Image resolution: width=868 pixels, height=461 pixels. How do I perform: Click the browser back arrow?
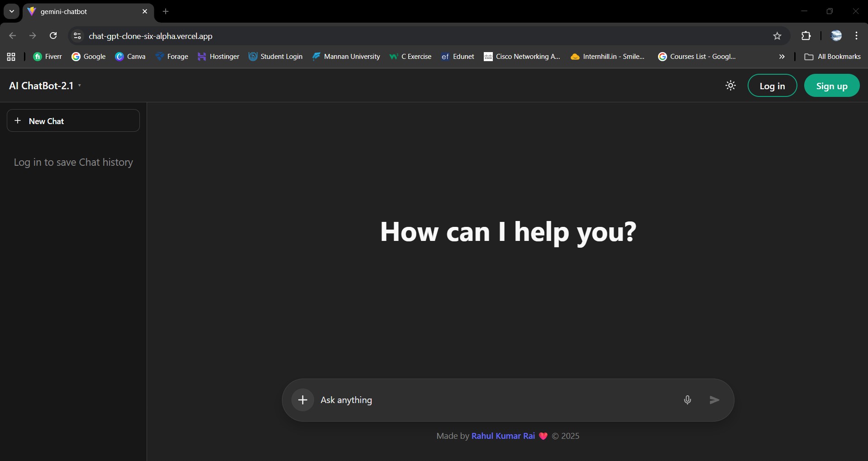coord(13,36)
